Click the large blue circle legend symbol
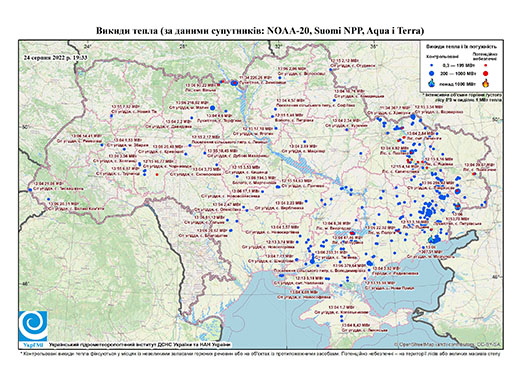520x368 pixels. [x=432, y=73]
